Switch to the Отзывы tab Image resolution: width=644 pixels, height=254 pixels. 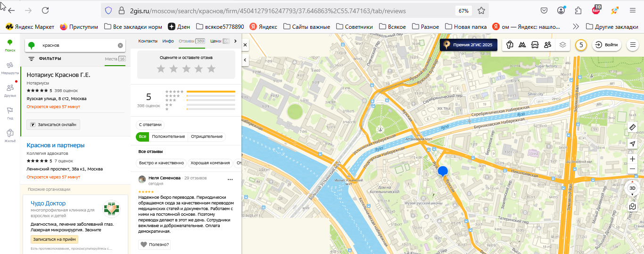tap(192, 41)
